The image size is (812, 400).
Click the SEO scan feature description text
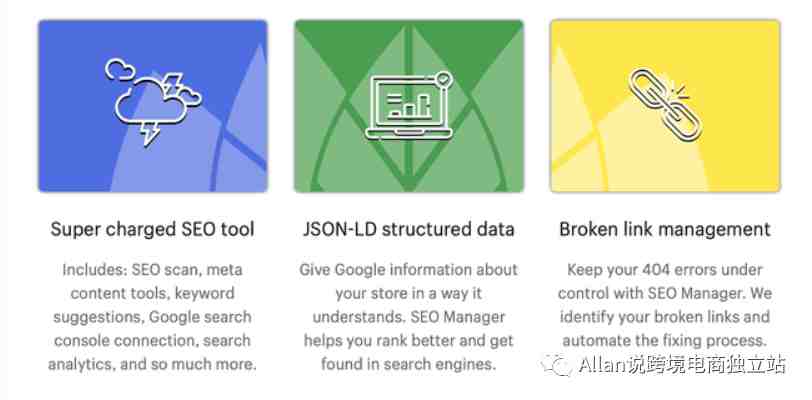pos(152,317)
